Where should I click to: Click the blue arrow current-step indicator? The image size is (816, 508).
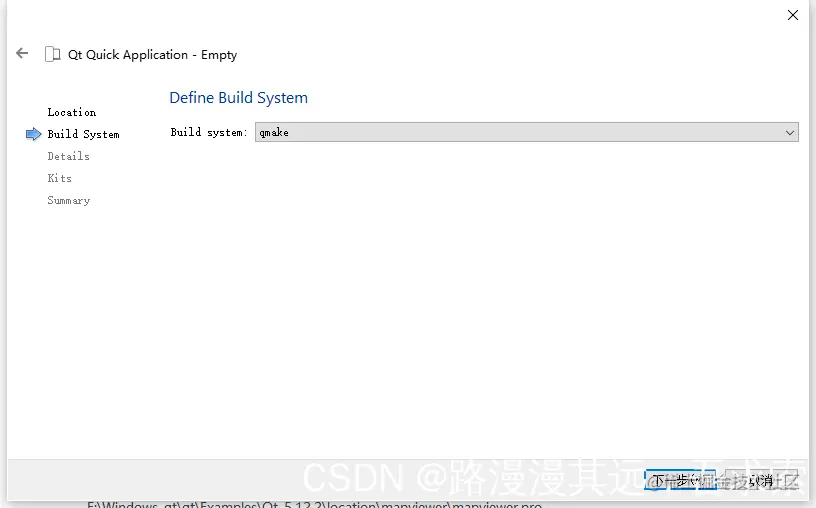33,134
